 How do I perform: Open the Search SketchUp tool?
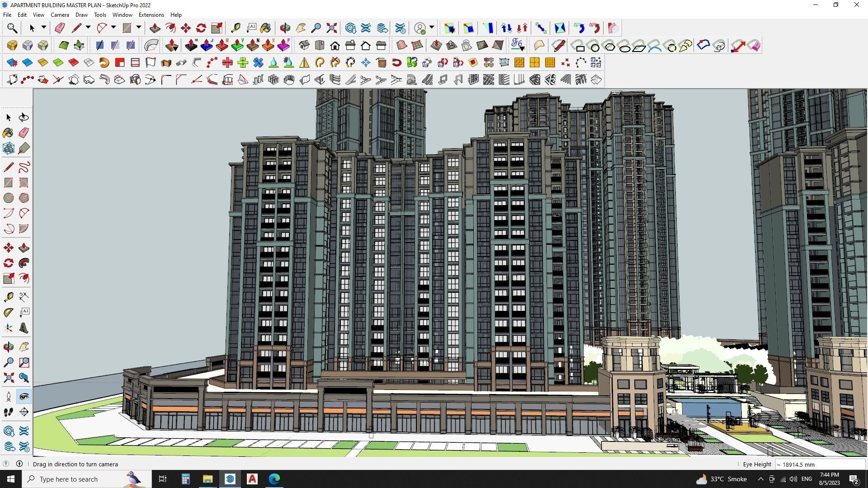pyautogui.click(x=12, y=28)
